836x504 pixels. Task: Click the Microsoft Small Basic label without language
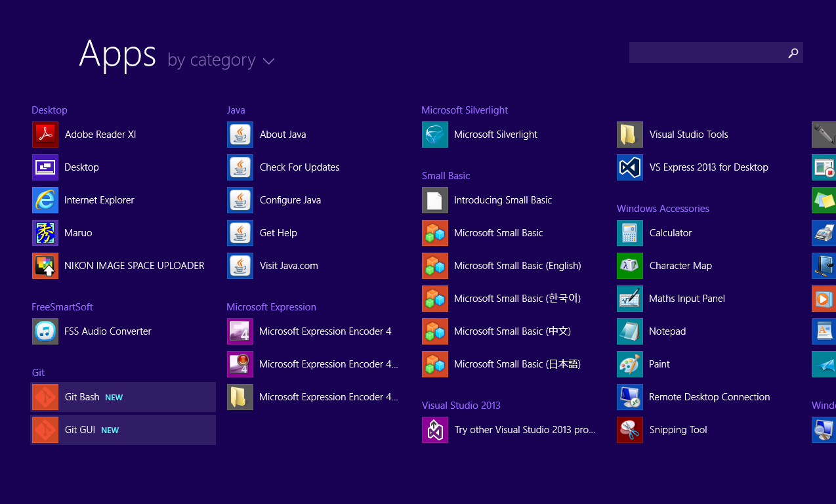click(499, 233)
